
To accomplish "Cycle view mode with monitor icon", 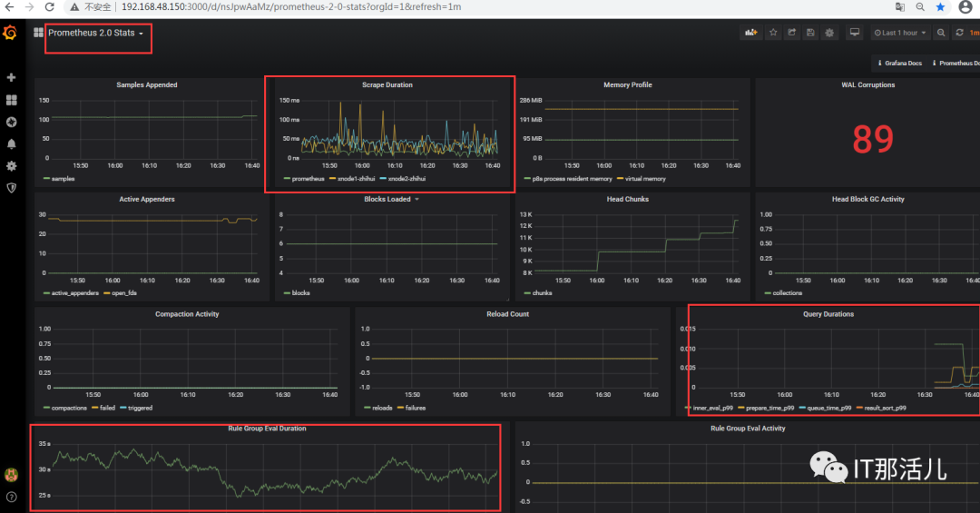I will (x=855, y=33).
